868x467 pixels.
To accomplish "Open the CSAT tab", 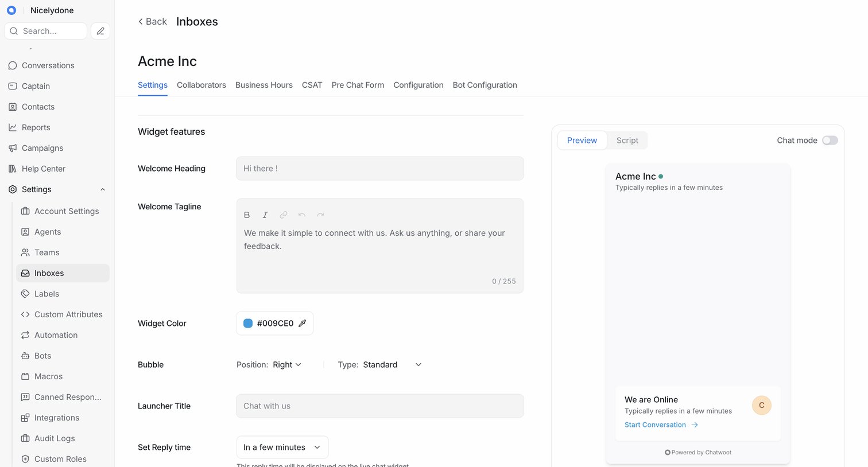I will (312, 85).
